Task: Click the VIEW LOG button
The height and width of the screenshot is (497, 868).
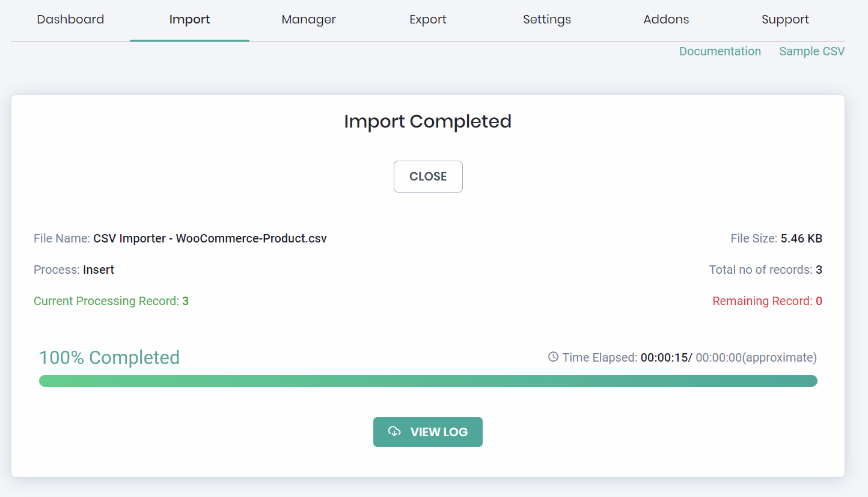Action: [x=427, y=432]
